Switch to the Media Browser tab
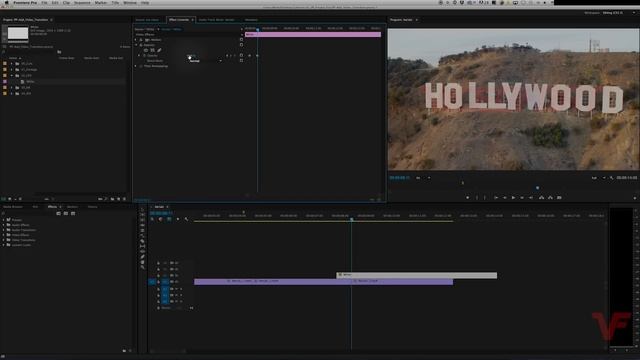The width and height of the screenshot is (640, 360). pos(13,207)
